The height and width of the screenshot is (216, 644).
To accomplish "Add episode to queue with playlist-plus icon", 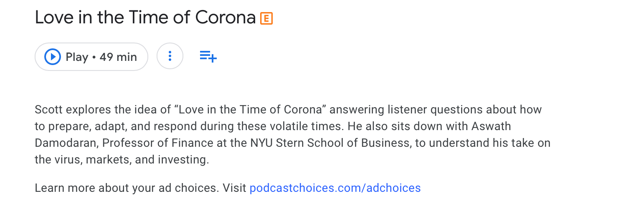I will point(208,56).
